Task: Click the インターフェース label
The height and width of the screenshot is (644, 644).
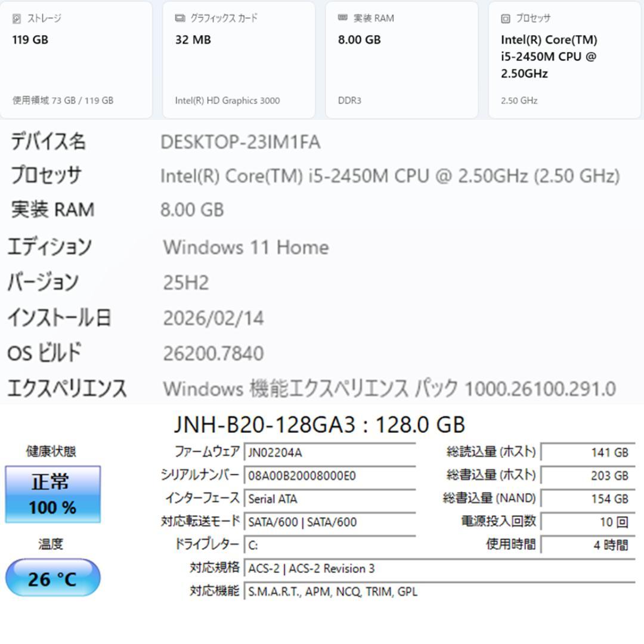Action: [x=203, y=498]
